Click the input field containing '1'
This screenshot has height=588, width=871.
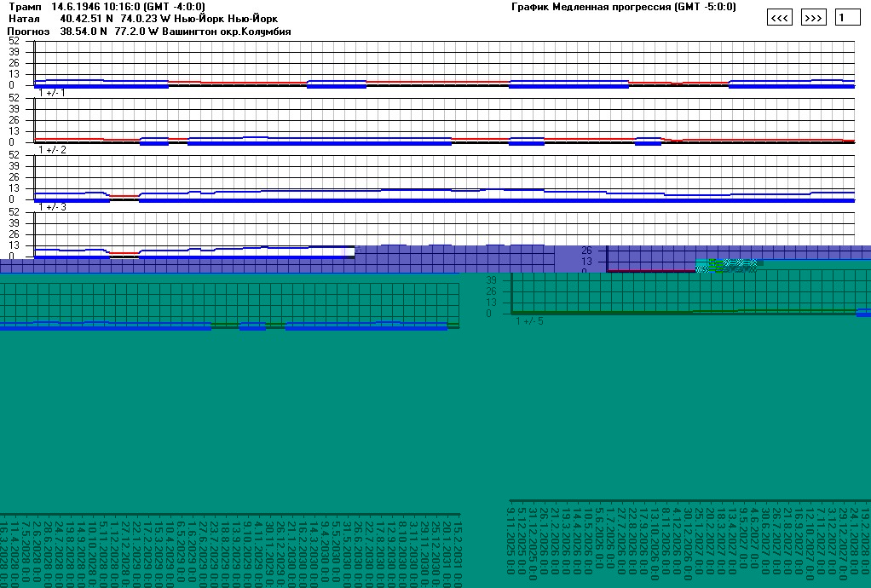[x=847, y=18]
